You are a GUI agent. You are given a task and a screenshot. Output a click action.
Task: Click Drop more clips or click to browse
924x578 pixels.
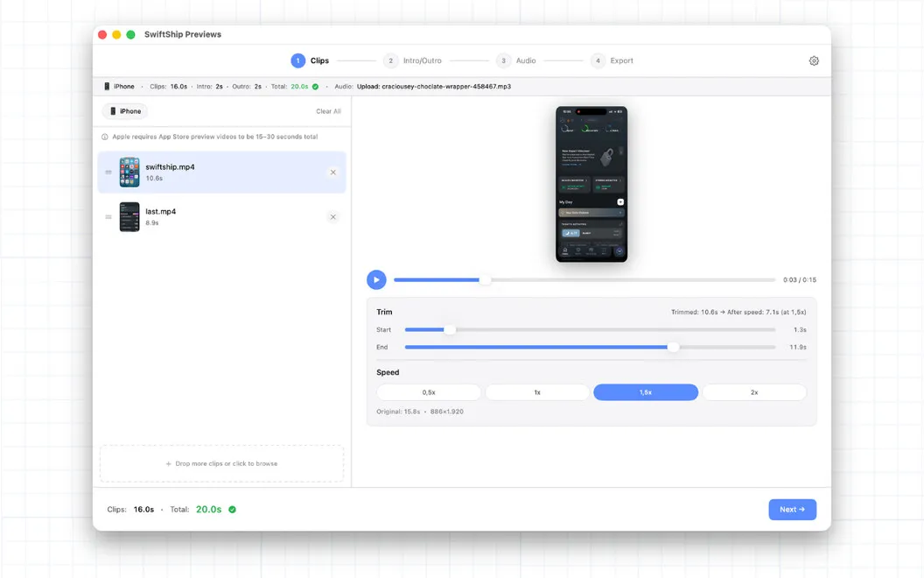pyautogui.click(x=221, y=463)
